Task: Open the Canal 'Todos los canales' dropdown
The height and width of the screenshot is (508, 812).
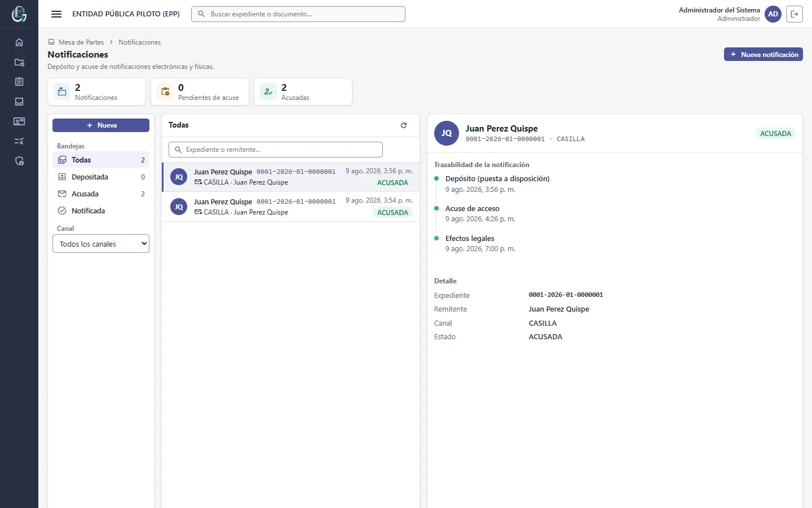Action: tap(101, 244)
